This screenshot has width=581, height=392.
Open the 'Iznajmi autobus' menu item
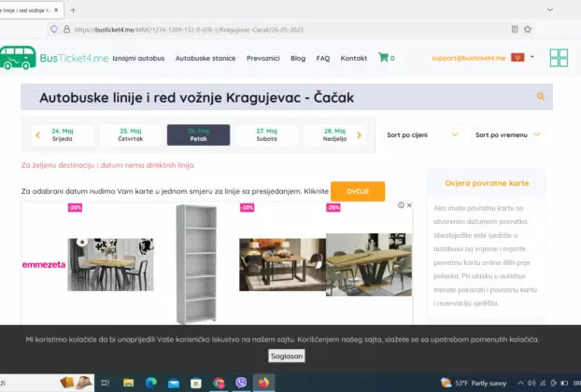coord(138,58)
